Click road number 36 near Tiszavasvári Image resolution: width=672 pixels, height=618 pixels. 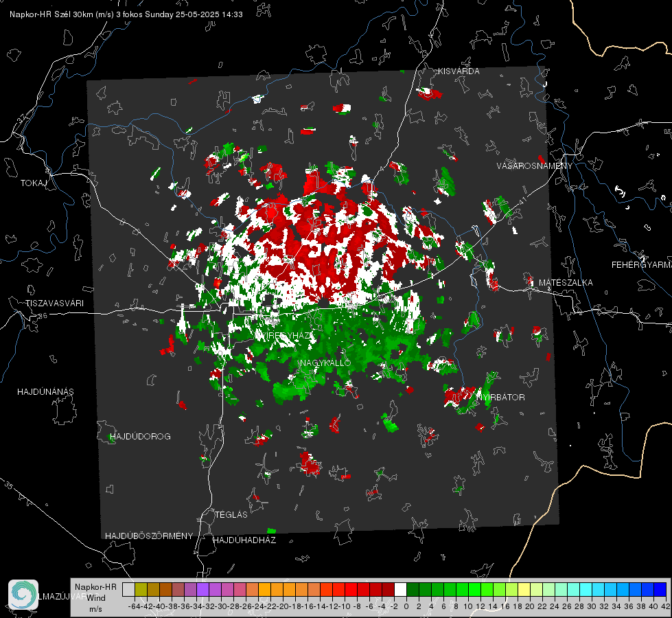43,316
